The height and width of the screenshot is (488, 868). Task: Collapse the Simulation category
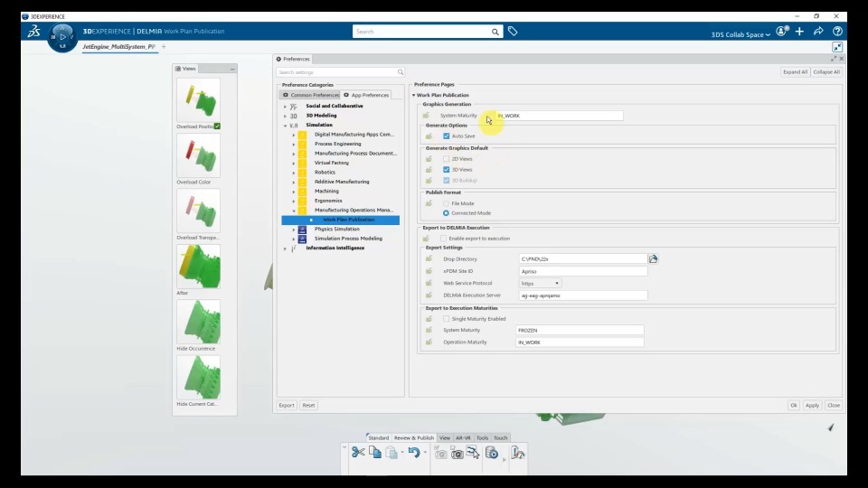[285, 126]
